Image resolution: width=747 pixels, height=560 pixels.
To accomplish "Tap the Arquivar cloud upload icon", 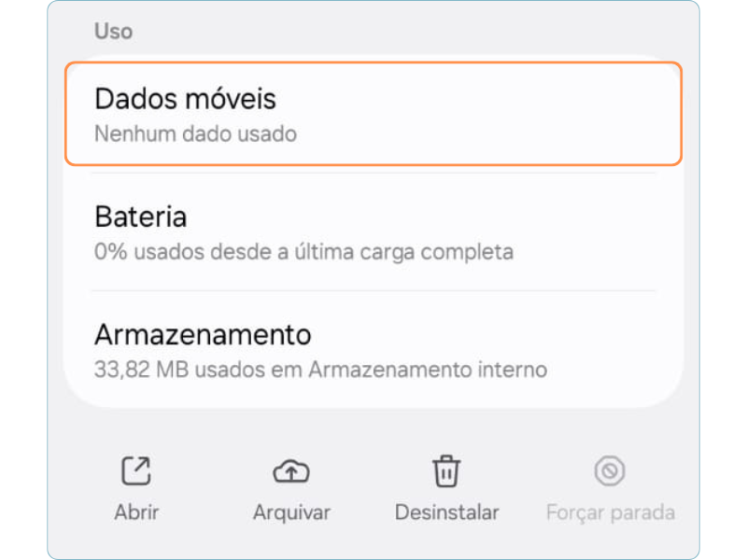I will tap(291, 472).
